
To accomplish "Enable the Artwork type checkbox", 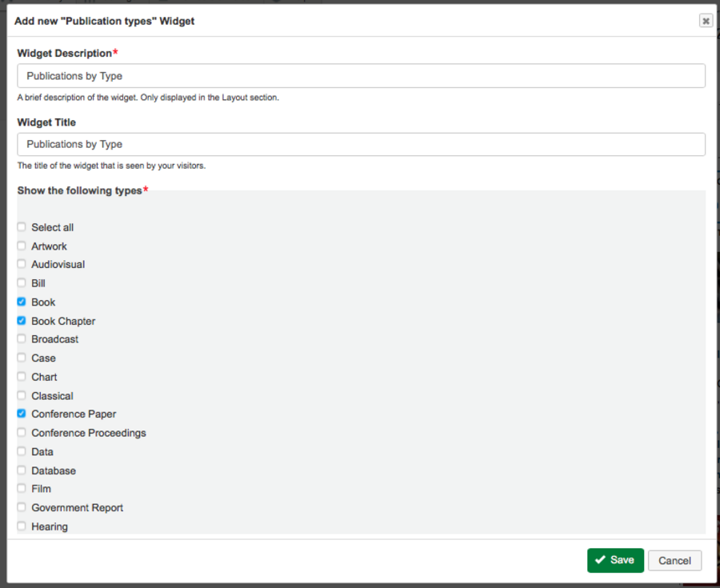I will click(x=22, y=246).
